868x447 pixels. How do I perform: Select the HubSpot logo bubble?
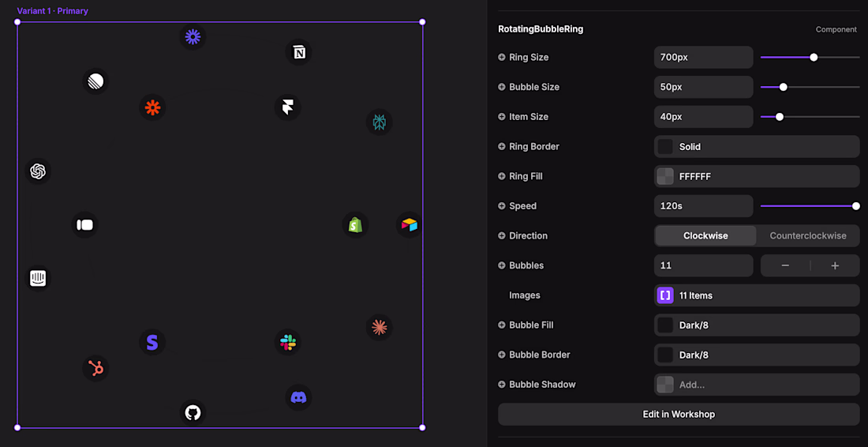click(95, 368)
